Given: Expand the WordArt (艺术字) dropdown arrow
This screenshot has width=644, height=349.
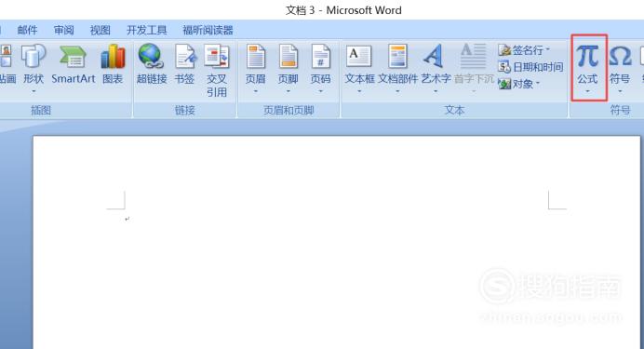Looking at the screenshot, I should (436, 91).
